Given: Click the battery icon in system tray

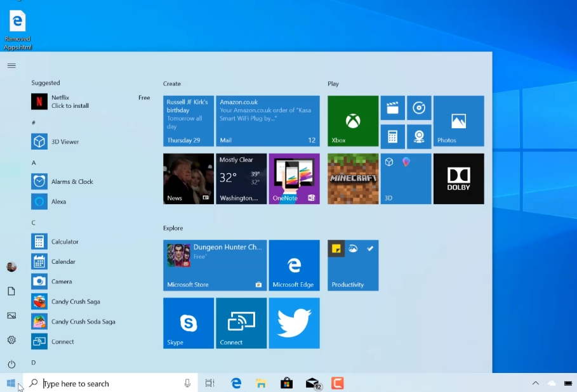Looking at the screenshot, I should (568, 383).
